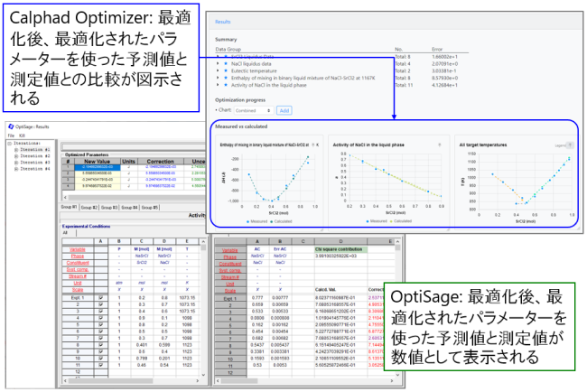Expand the Eutectic temperature data group row
This screenshot has width=587, height=392.
[x=218, y=70]
